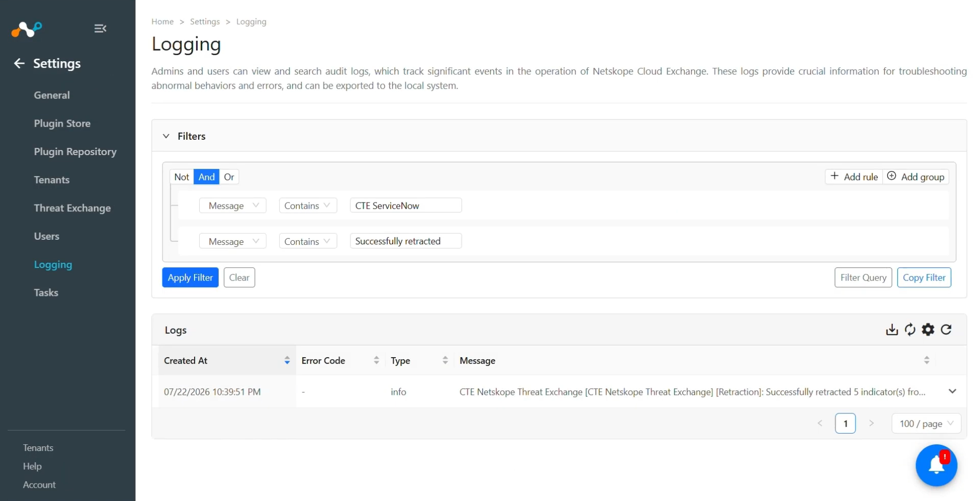
Task: Open Contains dropdown for Successfully retracted rule
Action: point(308,241)
